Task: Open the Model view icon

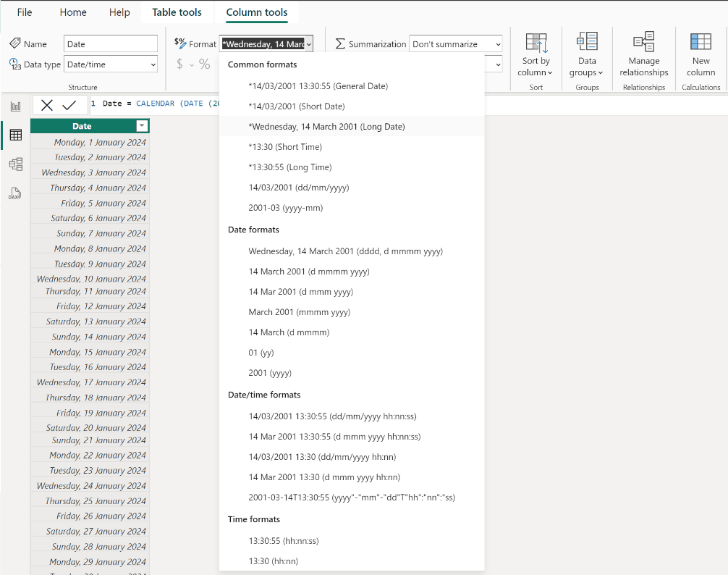Action: [x=16, y=164]
